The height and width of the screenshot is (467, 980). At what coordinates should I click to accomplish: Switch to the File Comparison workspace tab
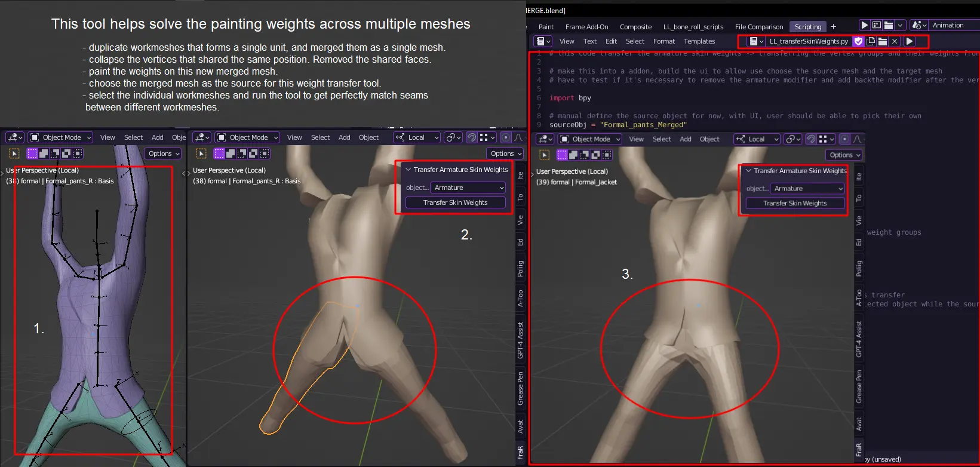pyautogui.click(x=758, y=27)
